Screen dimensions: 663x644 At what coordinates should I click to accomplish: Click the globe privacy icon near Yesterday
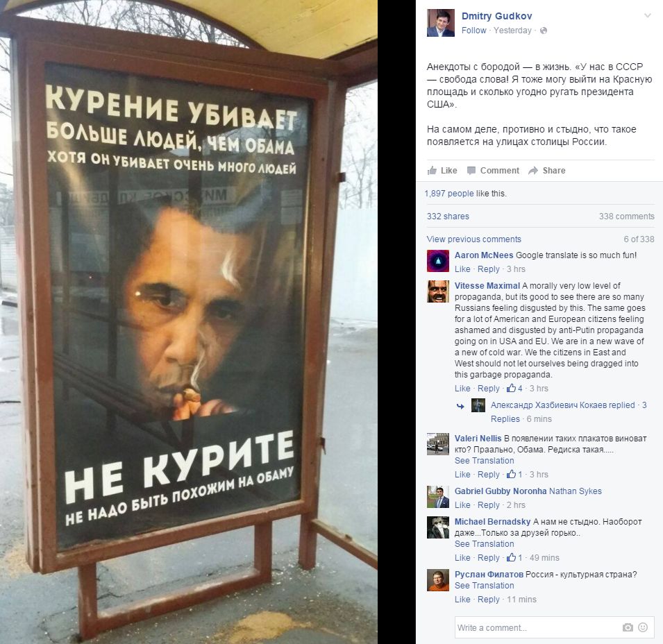pos(544,31)
